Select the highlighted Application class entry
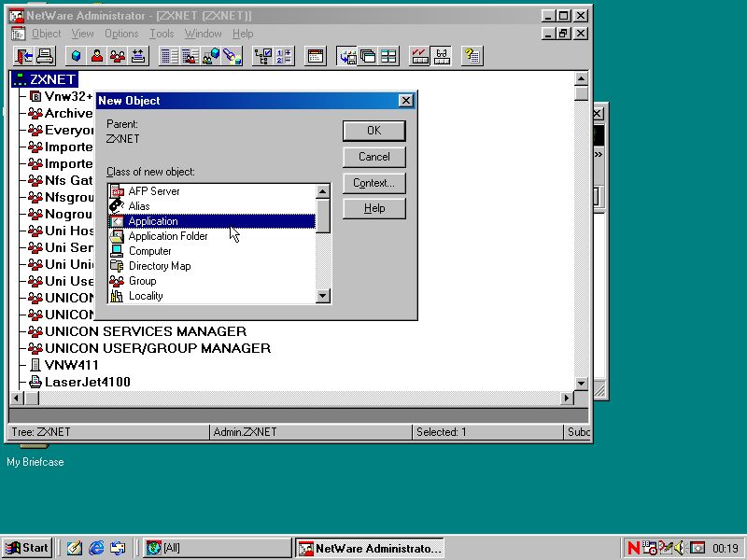Screen dimensions: 747x560 click(212, 221)
